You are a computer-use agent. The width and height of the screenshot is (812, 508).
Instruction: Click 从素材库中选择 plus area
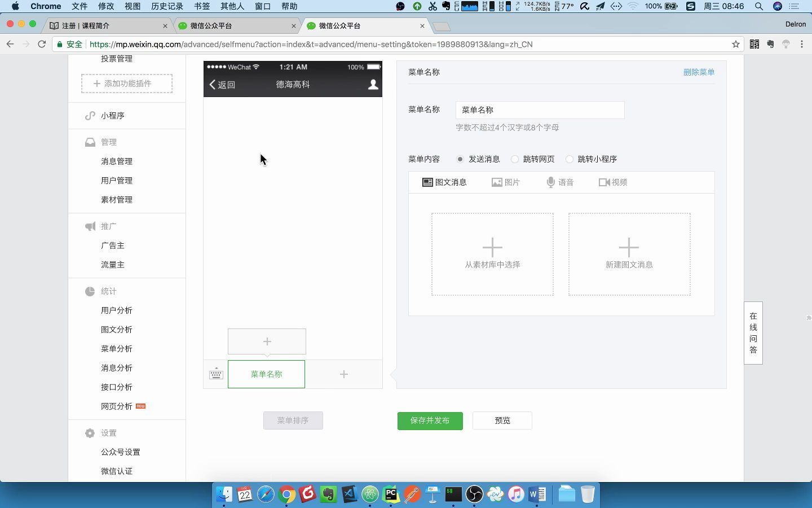click(x=492, y=254)
